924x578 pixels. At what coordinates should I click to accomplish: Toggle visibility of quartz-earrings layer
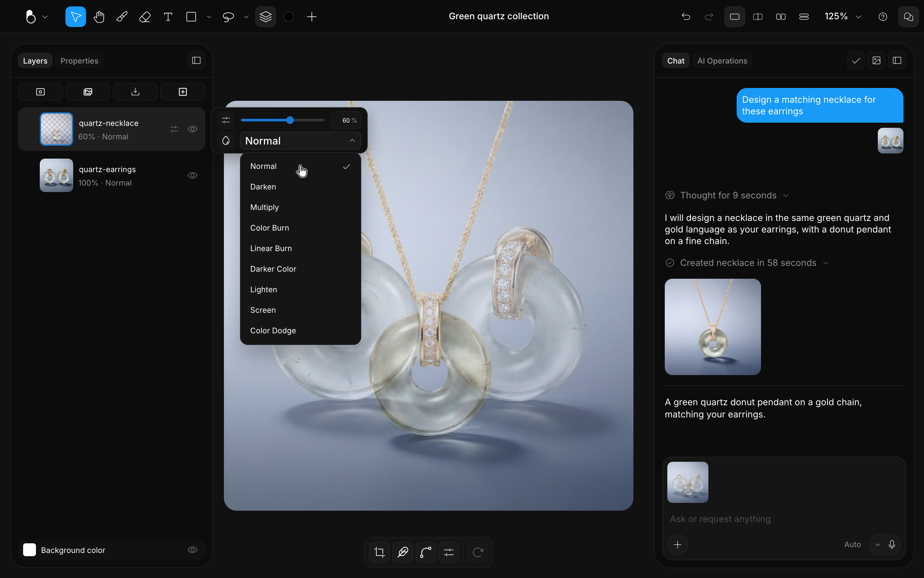193,175
